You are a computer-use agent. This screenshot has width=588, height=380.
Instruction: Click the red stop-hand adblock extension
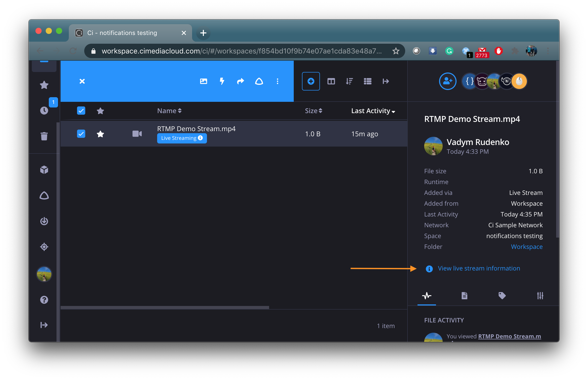pyautogui.click(x=499, y=51)
